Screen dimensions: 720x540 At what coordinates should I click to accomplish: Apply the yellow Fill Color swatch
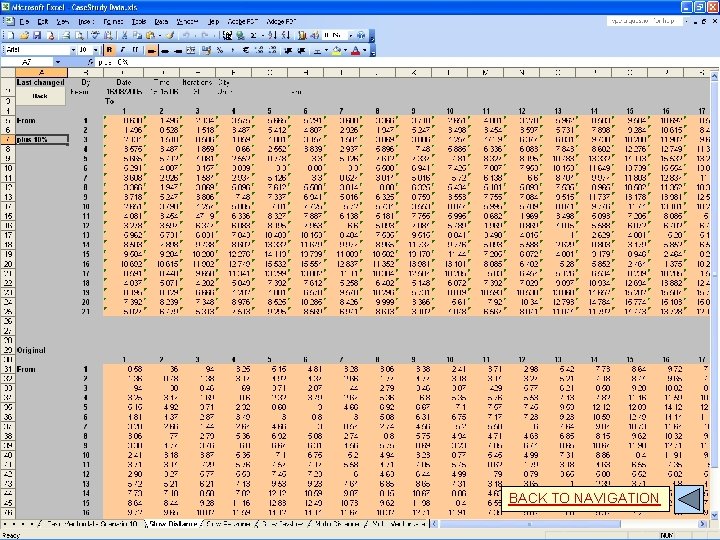click(337, 51)
